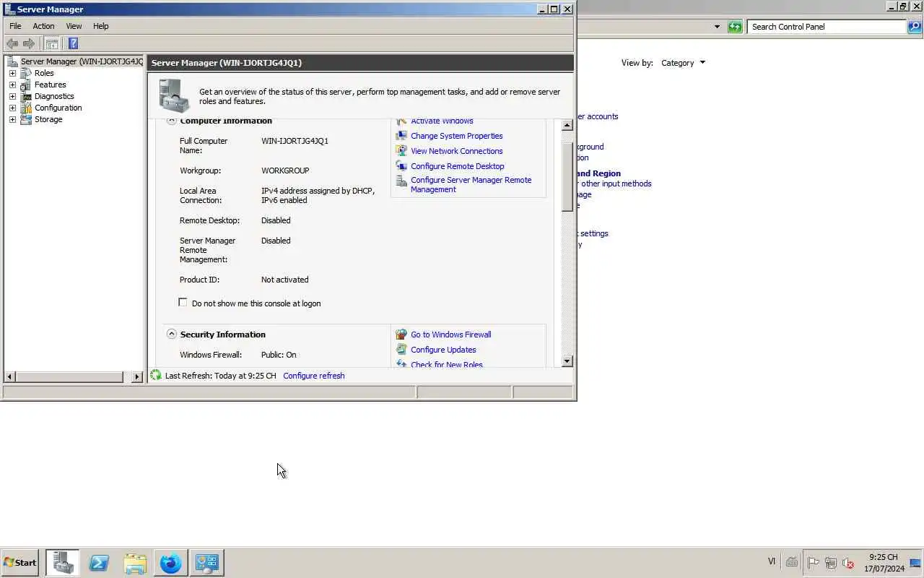The height and width of the screenshot is (578, 924).
Task: Expand the Roles tree node
Action: [x=12, y=73]
